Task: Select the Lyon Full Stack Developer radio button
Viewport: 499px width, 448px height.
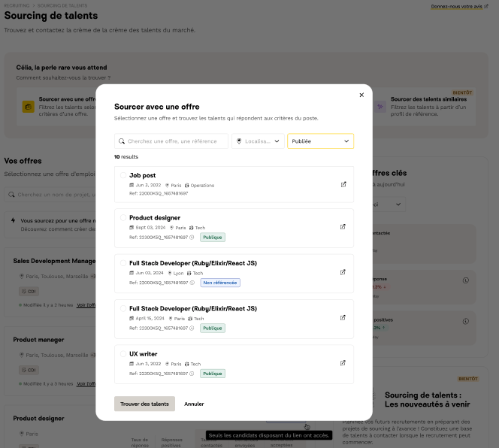Action: click(x=123, y=263)
